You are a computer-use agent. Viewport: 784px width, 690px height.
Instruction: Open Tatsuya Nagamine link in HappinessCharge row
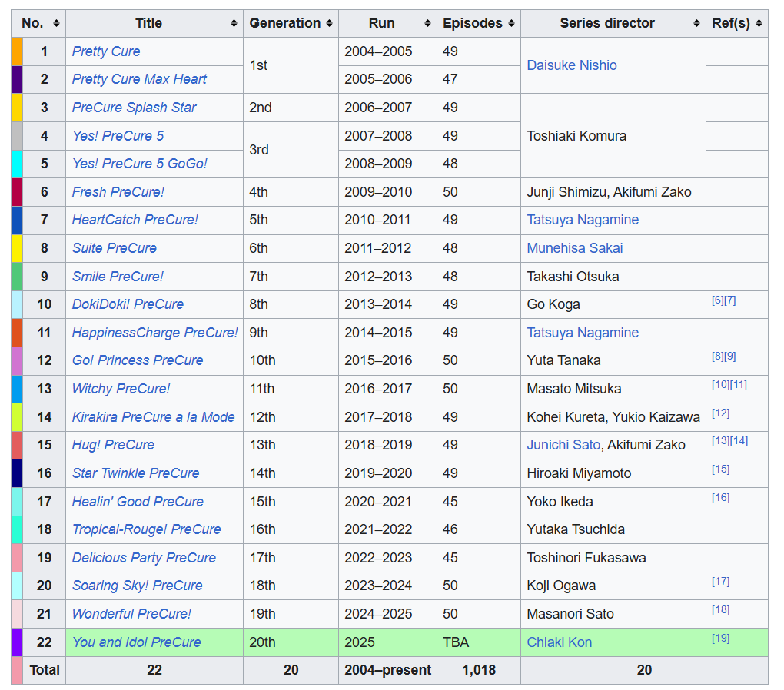(x=583, y=333)
